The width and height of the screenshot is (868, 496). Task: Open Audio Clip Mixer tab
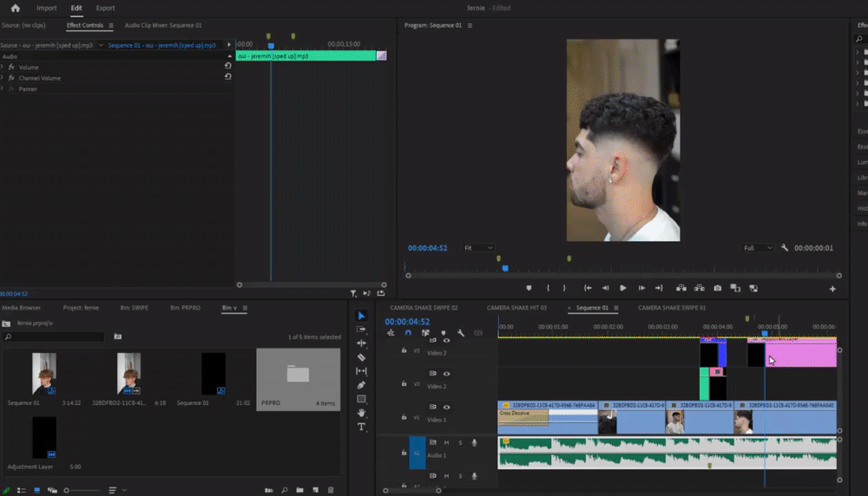tap(163, 25)
